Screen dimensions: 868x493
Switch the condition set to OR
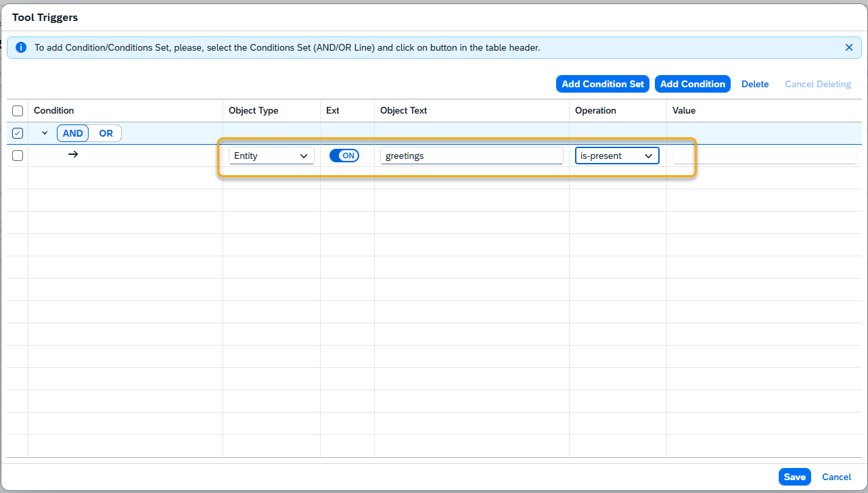106,133
